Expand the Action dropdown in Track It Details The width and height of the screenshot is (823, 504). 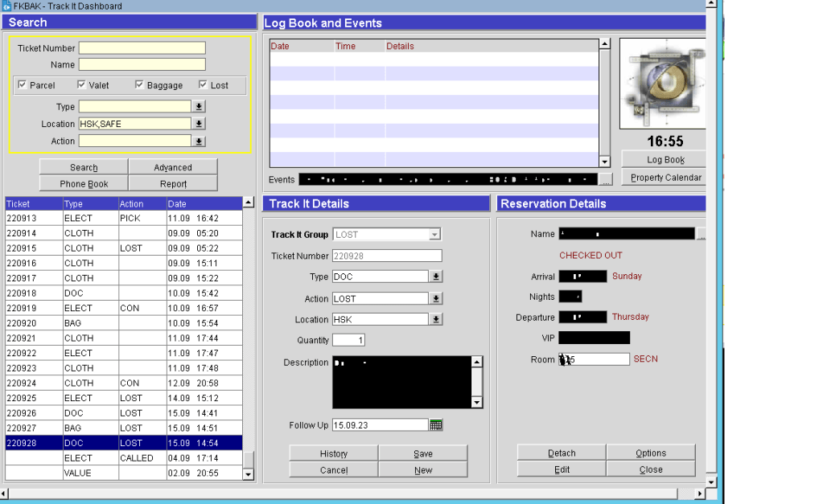coord(435,298)
